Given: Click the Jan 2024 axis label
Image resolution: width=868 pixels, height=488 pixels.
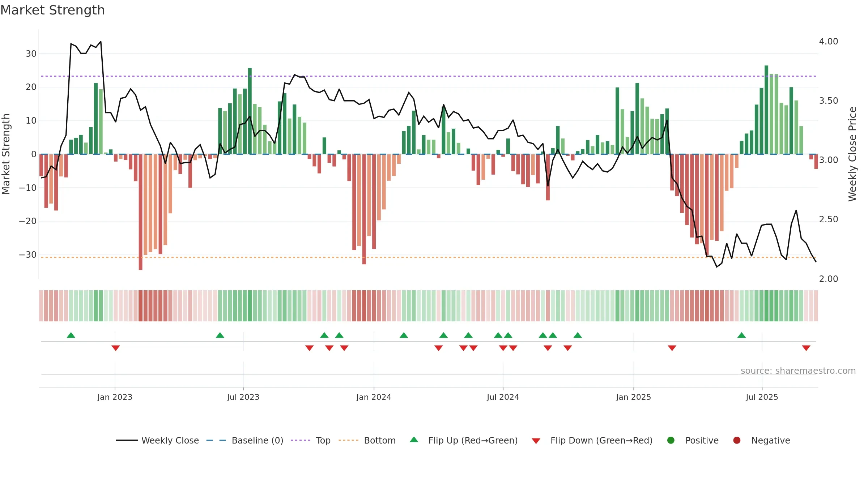Looking at the screenshot, I should [374, 397].
